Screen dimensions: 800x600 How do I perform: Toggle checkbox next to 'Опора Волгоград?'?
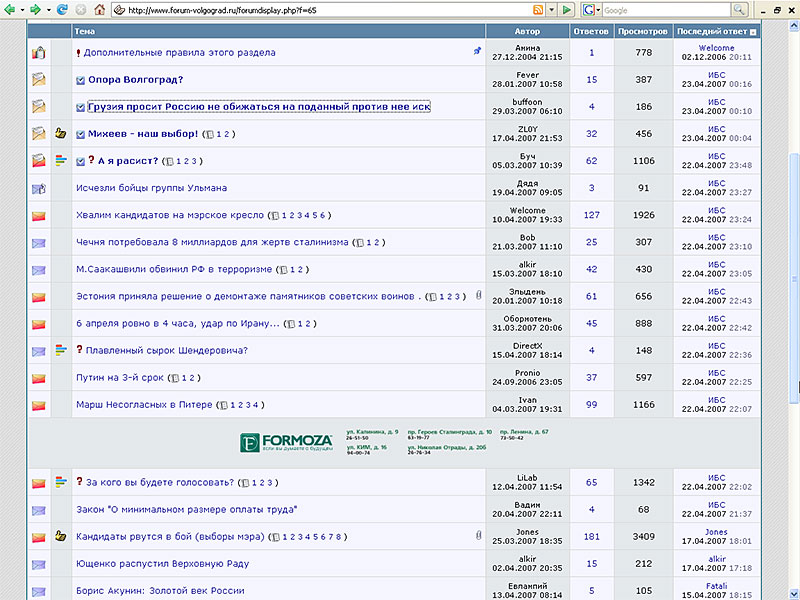pos(81,79)
